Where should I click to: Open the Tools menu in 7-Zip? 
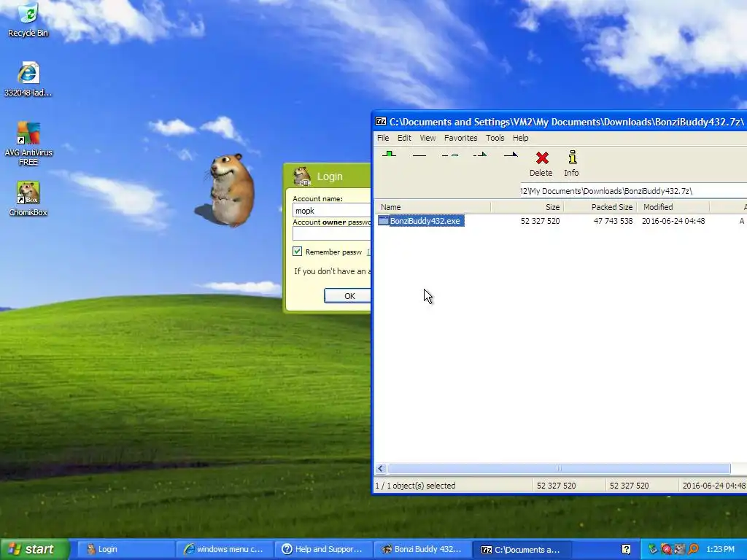click(495, 138)
